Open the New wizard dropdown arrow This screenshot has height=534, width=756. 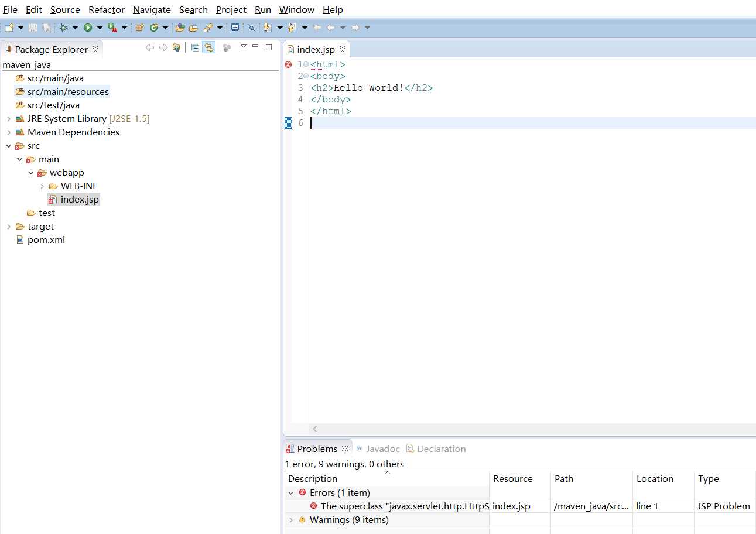20,28
